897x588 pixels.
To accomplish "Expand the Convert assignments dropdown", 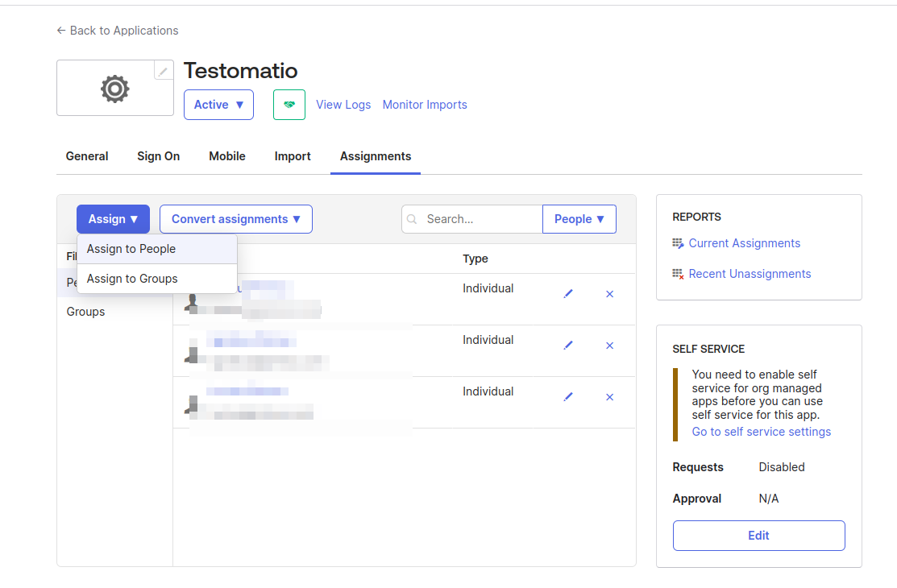I will (235, 219).
